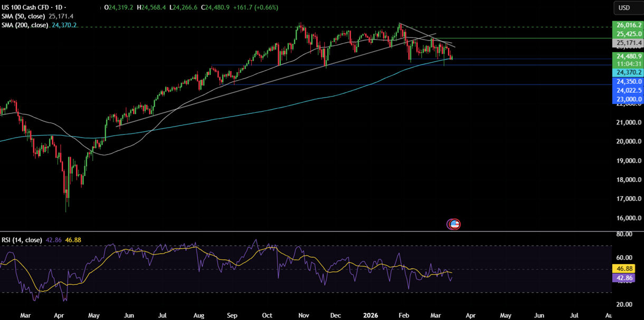Select the 2026 label on the time axis
The width and height of the screenshot is (644, 320).
(370, 315)
